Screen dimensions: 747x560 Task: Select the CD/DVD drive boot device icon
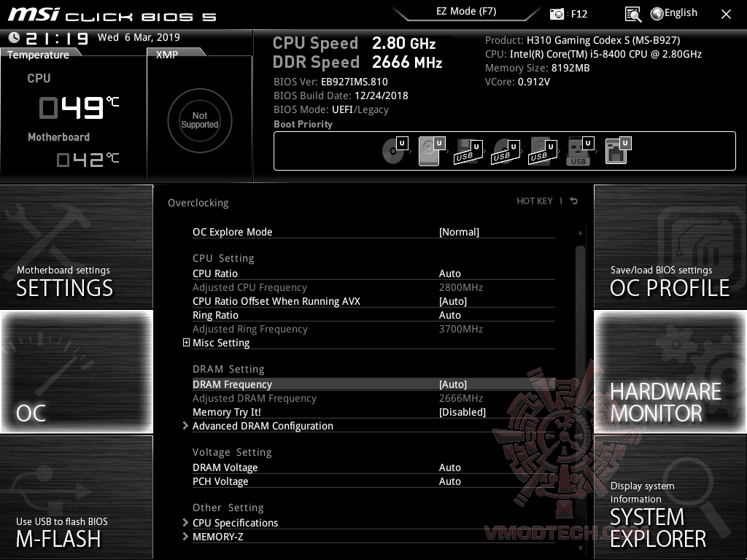coord(395,150)
